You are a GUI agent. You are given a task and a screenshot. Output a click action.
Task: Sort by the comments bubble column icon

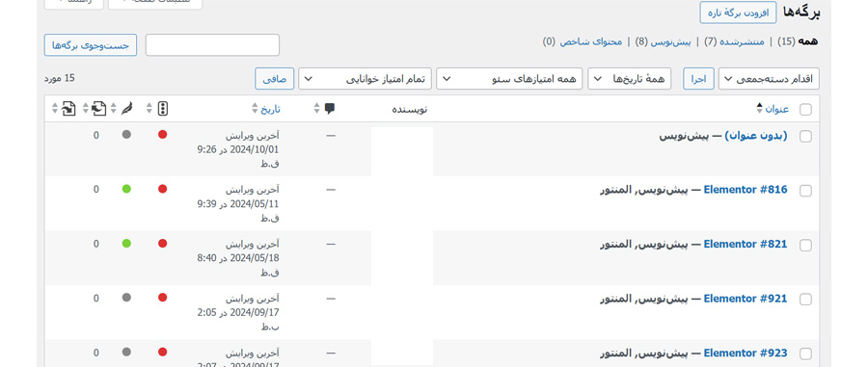click(x=330, y=108)
